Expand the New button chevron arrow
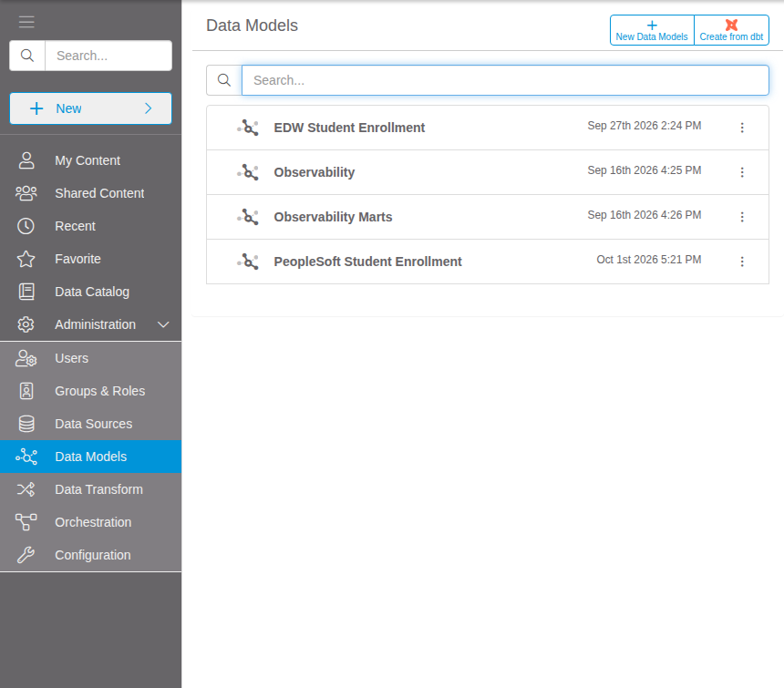The width and height of the screenshot is (784, 688). [148, 108]
